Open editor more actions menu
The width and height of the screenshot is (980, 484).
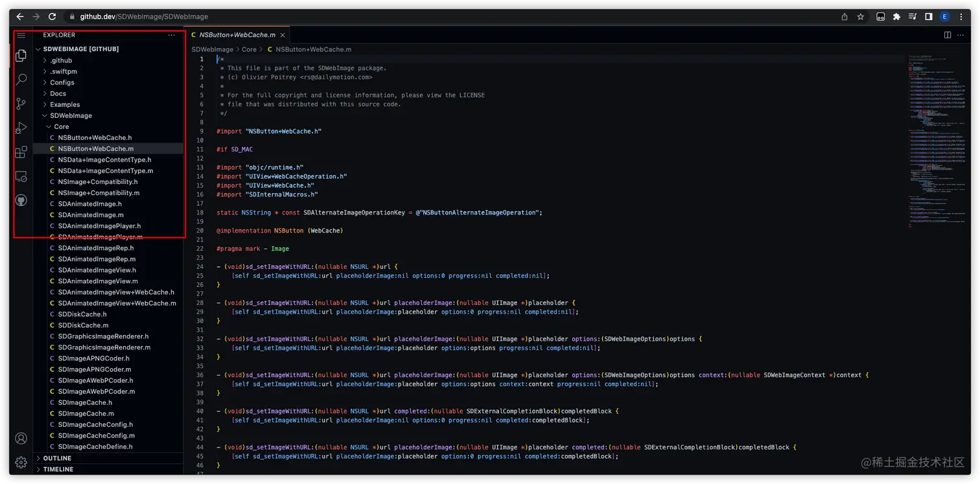click(962, 35)
